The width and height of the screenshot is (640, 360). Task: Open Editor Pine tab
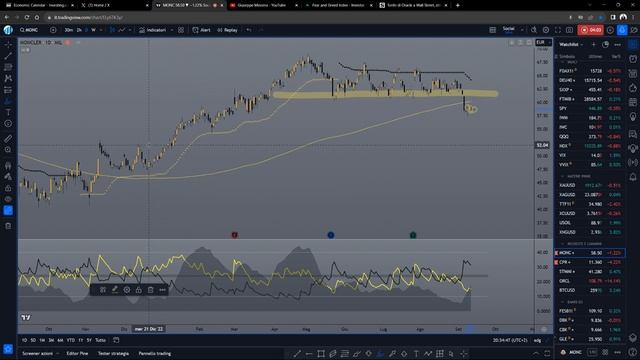(77, 353)
